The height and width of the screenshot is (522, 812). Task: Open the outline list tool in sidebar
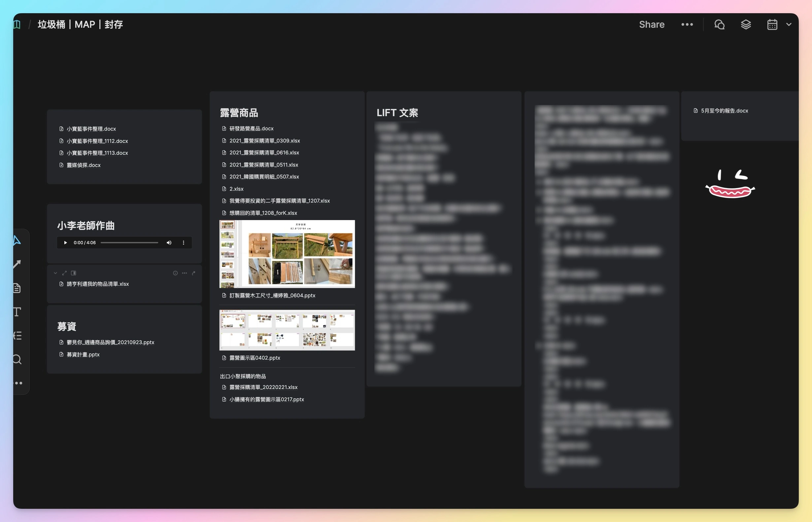[x=17, y=336]
